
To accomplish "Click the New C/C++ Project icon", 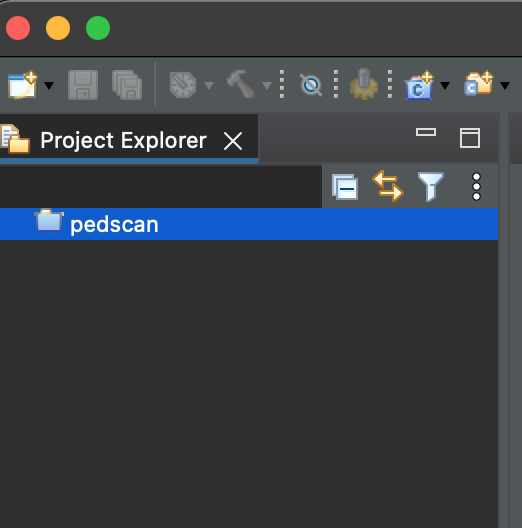I will coord(419,85).
